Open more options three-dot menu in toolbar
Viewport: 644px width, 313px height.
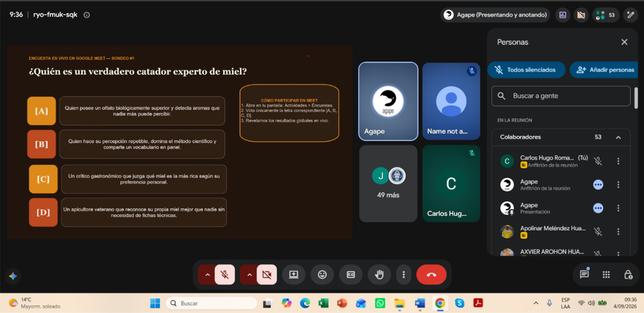pos(403,275)
